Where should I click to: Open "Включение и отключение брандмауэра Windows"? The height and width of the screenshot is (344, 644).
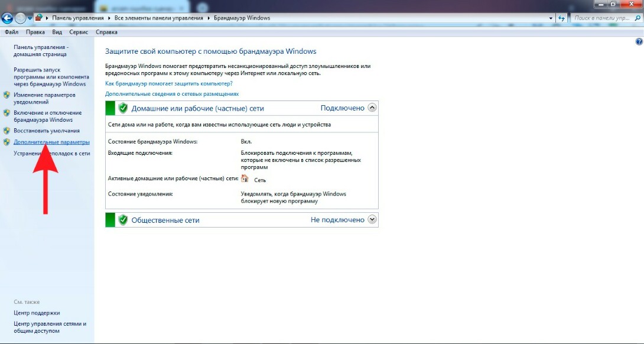tap(48, 116)
